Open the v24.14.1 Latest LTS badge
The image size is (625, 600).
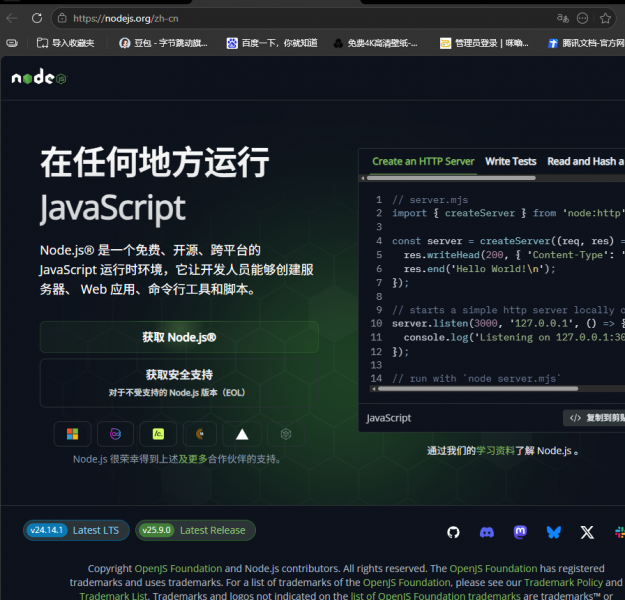[76, 530]
